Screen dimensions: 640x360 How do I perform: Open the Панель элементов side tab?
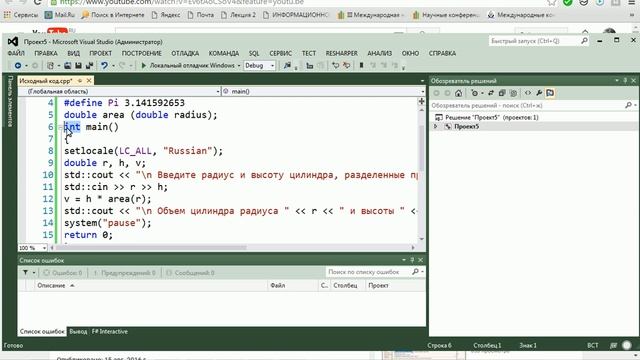click(x=10, y=101)
